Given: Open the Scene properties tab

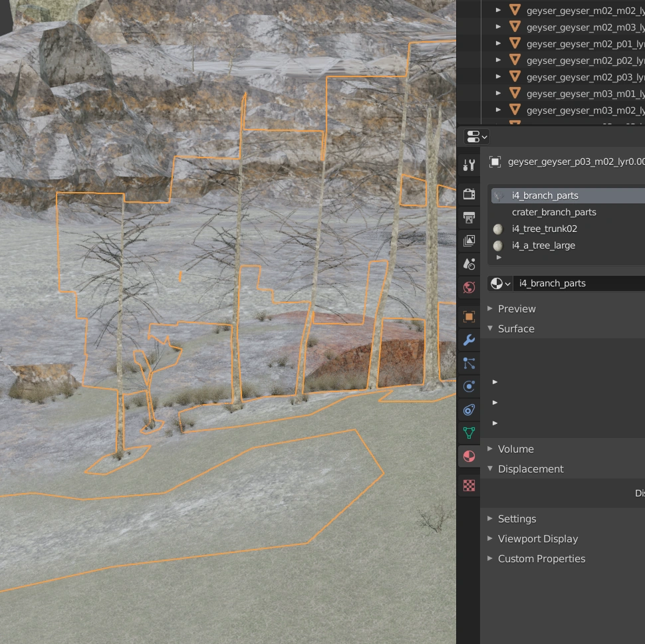Looking at the screenshot, I should pyautogui.click(x=469, y=264).
